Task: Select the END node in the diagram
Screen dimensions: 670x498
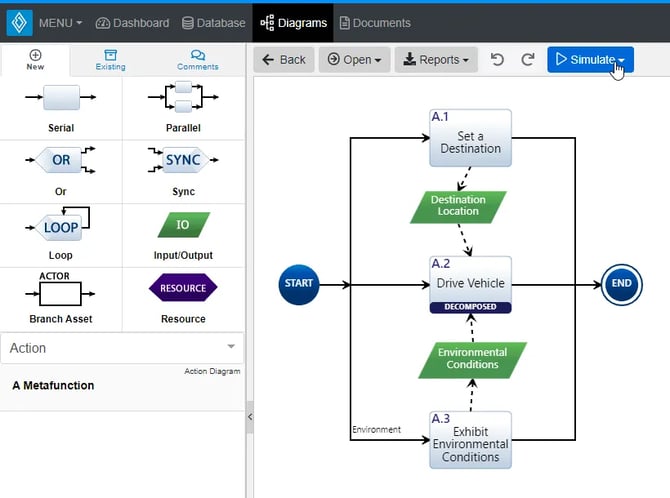Action: [x=621, y=284]
